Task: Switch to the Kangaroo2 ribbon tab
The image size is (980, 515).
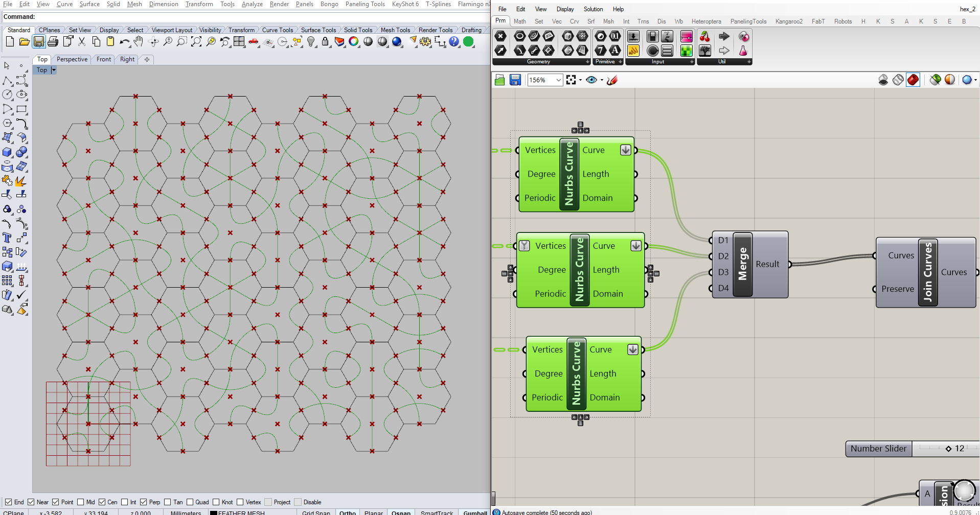Action: [789, 21]
